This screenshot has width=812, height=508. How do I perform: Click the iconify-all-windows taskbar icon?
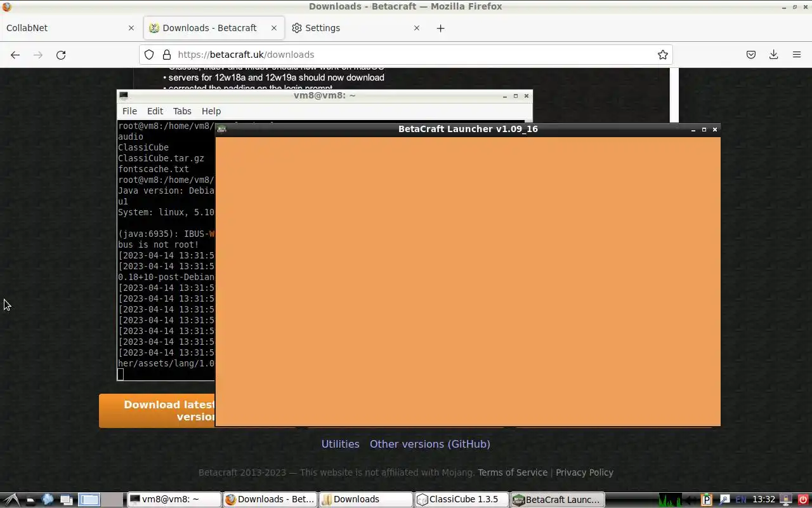coord(66,500)
